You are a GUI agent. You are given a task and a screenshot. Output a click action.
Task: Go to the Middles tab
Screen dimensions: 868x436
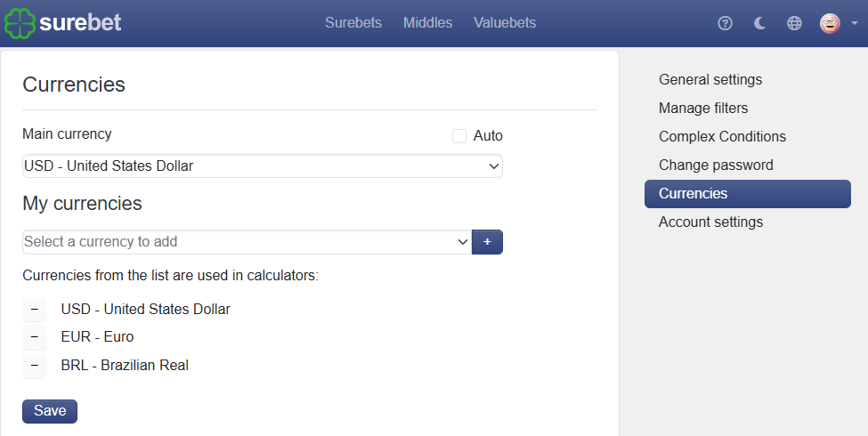pyautogui.click(x=427, y=22)
